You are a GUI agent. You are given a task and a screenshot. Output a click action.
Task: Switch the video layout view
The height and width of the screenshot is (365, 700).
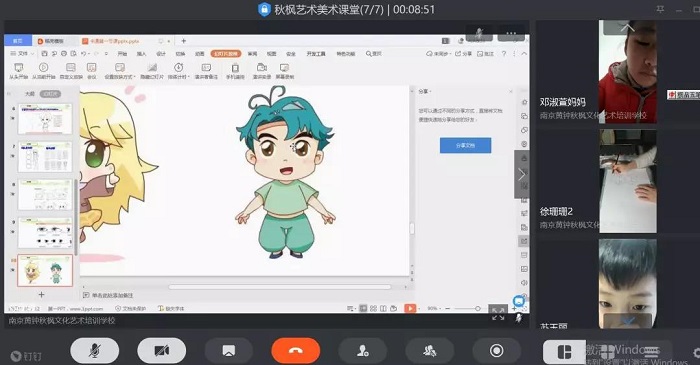tap(564, 352)
